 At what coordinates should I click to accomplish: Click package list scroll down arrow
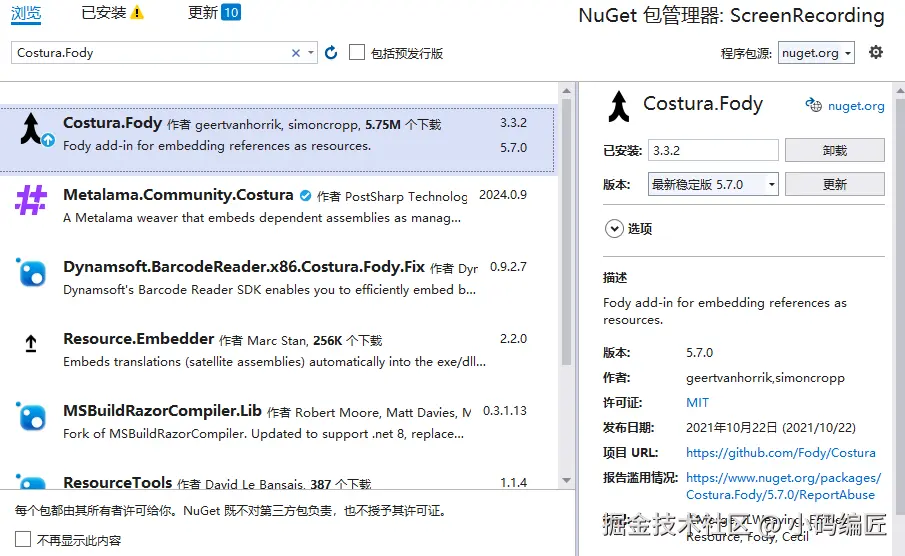point(566,480)
